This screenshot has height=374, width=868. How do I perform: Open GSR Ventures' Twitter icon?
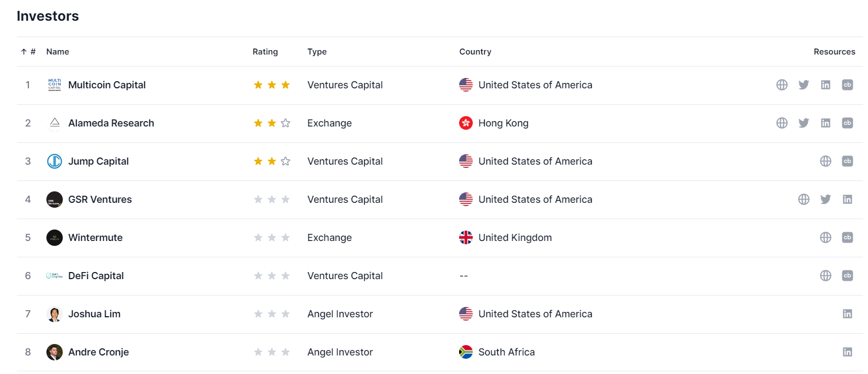pos(825,200)
